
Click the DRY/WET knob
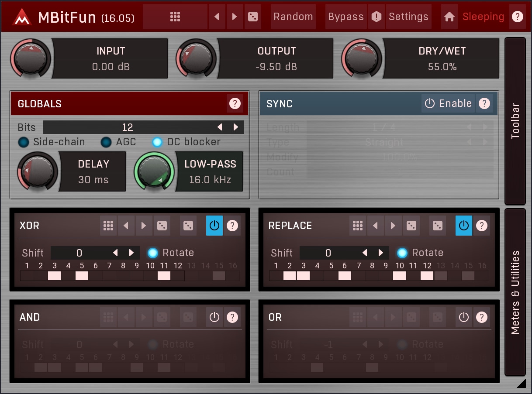[x=362, y=58]
